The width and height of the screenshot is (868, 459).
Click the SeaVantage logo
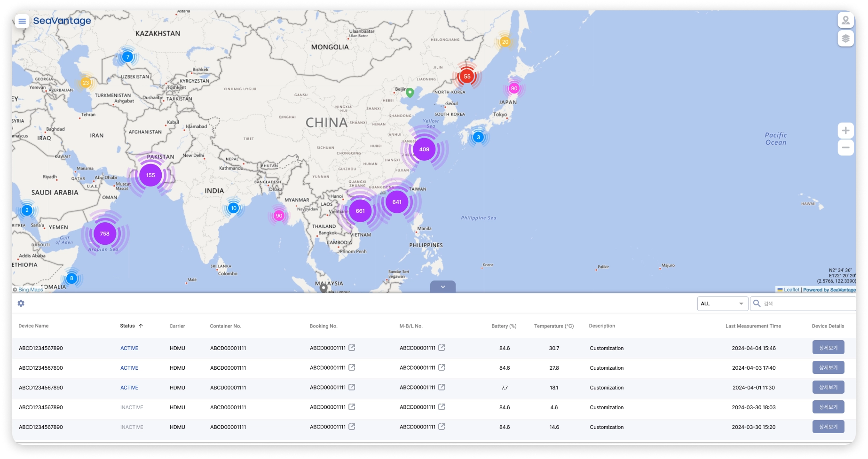coord(62,21)
